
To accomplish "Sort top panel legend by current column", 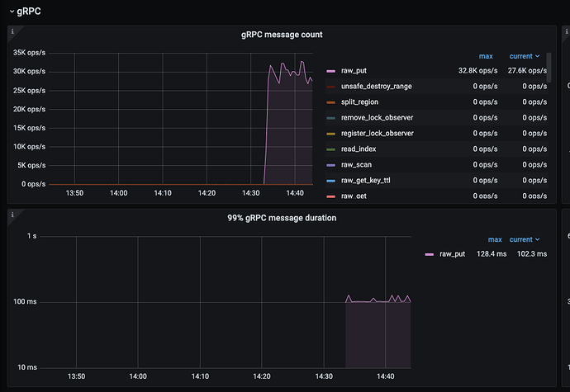I will [x=524, y=56].
